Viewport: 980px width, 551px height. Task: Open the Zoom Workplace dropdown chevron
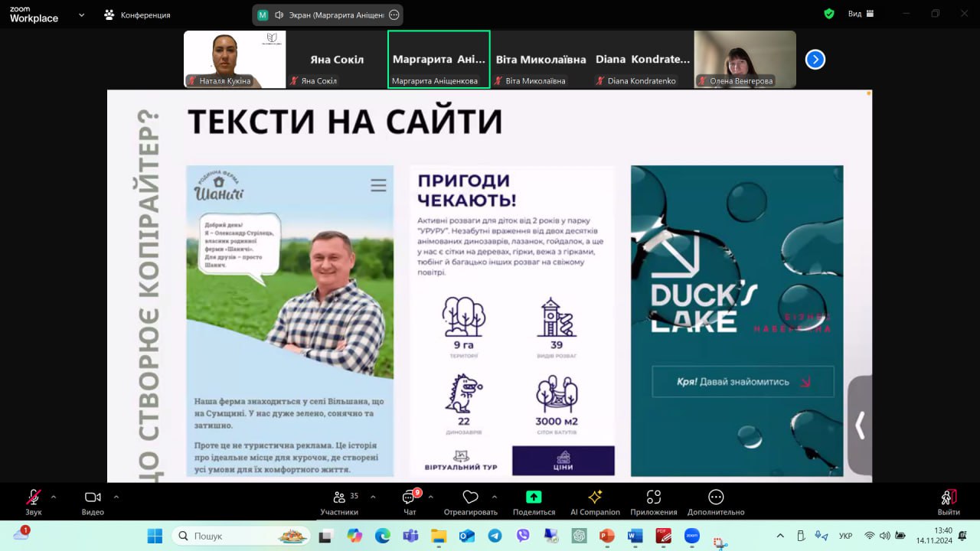point(82,15)
